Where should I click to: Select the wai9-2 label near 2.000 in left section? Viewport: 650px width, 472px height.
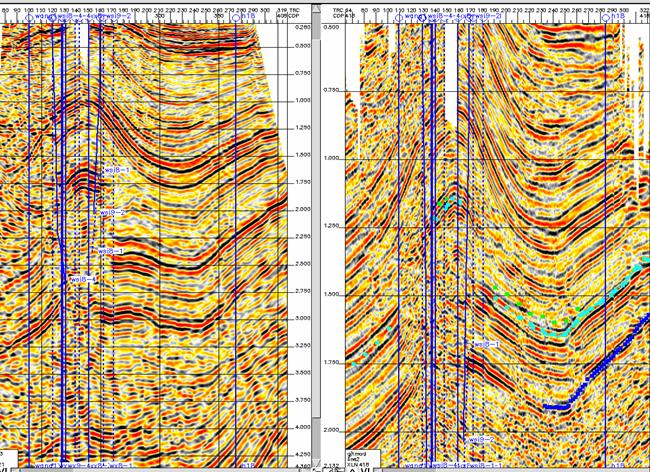[x=111, y=212]
